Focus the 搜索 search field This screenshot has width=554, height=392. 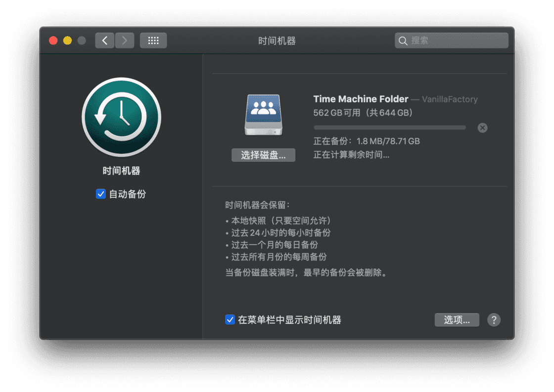coord(452,41)
